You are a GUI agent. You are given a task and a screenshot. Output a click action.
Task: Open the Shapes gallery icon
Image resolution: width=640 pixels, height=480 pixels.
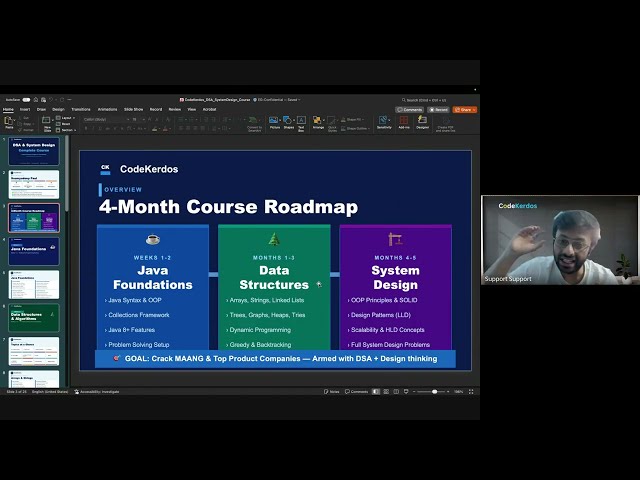[x=288, y=121]
